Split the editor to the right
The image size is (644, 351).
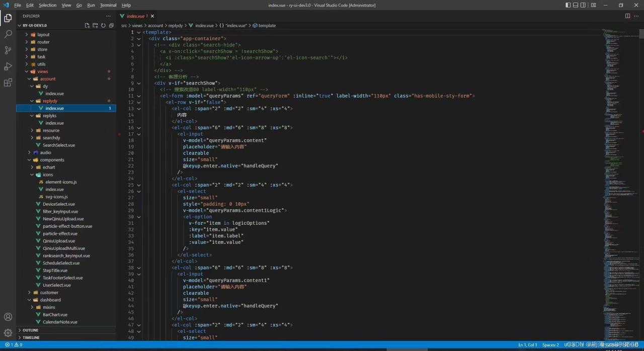click(627, 16)
